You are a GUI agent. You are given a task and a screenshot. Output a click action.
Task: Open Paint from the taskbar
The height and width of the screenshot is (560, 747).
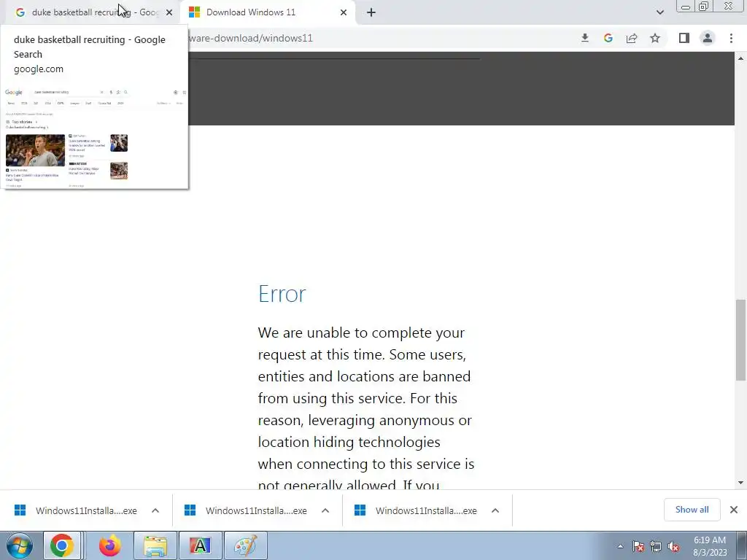click(x=245, y=545)
